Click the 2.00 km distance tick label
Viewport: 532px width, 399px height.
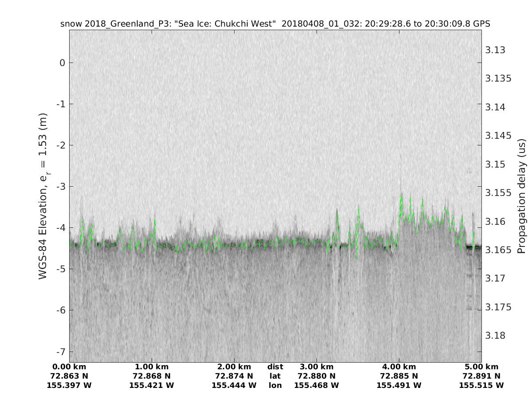(x=234, y=367)
